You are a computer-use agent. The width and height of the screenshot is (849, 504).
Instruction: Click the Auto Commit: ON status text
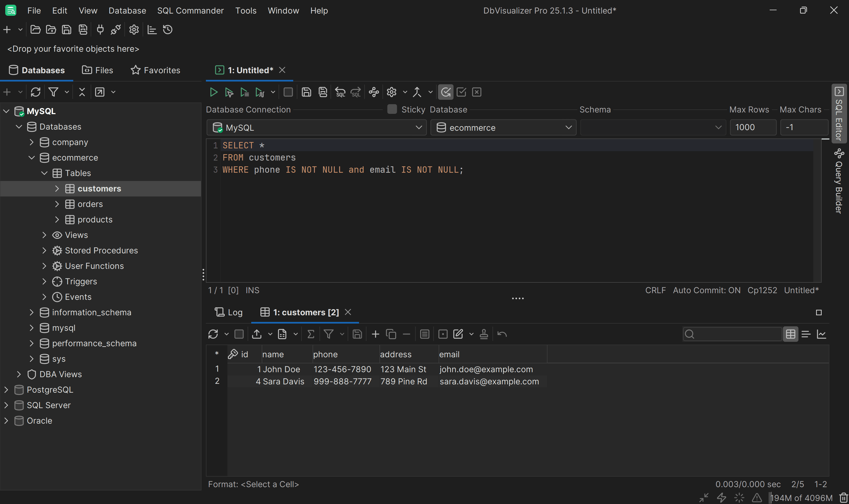pos(706,290)
